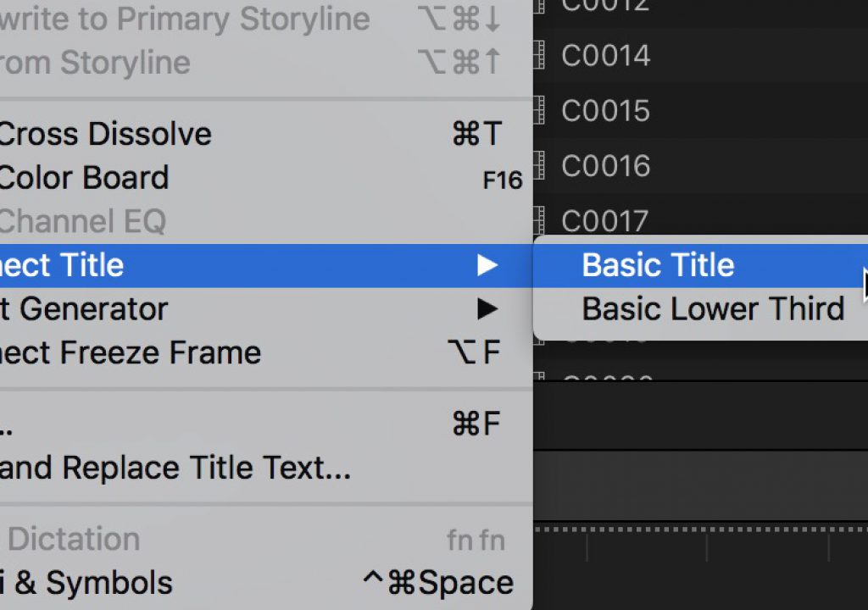Click the film clip icon beside C0015
The width and height of the screenshot is (868, 610).
(x=539, y=110)
